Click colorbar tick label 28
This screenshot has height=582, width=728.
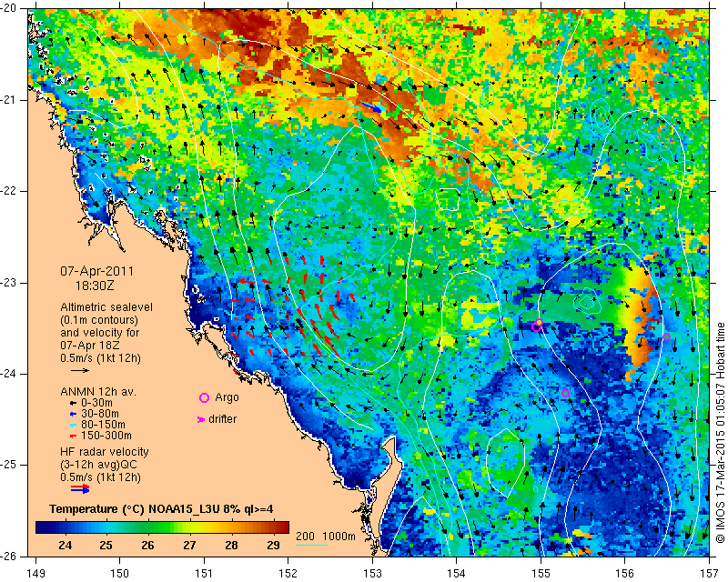point(231,546)
